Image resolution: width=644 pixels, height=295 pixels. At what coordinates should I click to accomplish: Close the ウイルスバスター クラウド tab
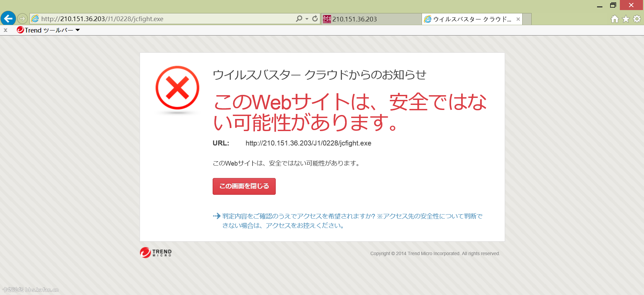(518, 19)
